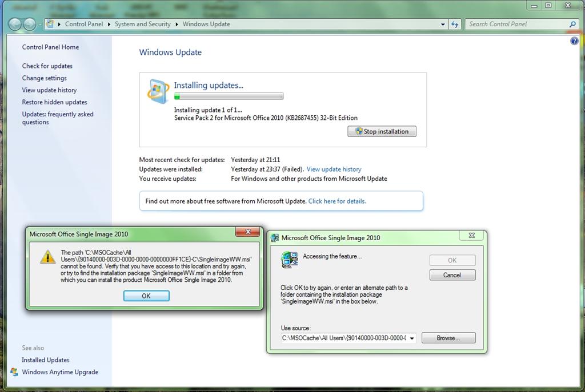Screen dimensions: 585x392
Task: Click Check for updates
Action: [x=47, y=66]
